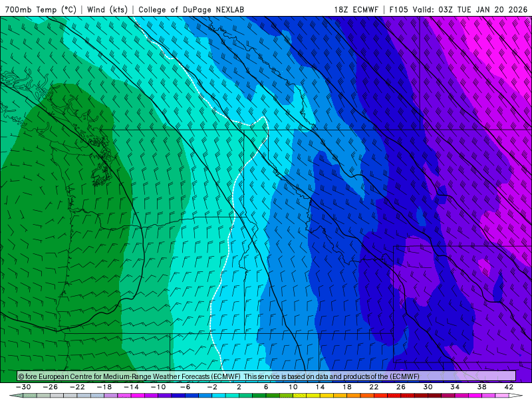Click the 'Valid: 03Z TUE JAN 20 2026' text
Image resolution: width=532 pixels, height=399 pixels.
[x=470, y=9]
